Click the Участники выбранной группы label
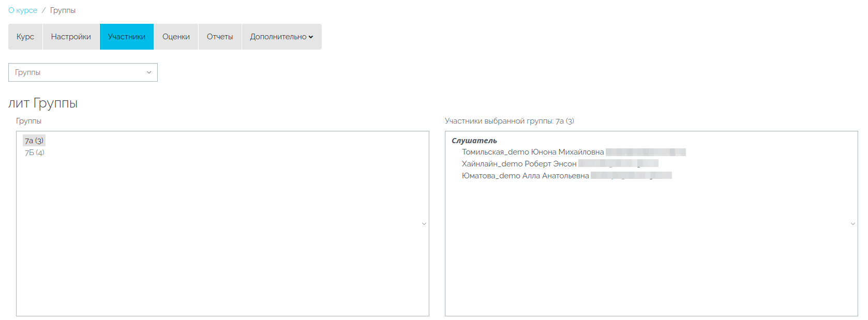This screenshot has height=320, width=868. pyautogui.click(x=510, y=121)
